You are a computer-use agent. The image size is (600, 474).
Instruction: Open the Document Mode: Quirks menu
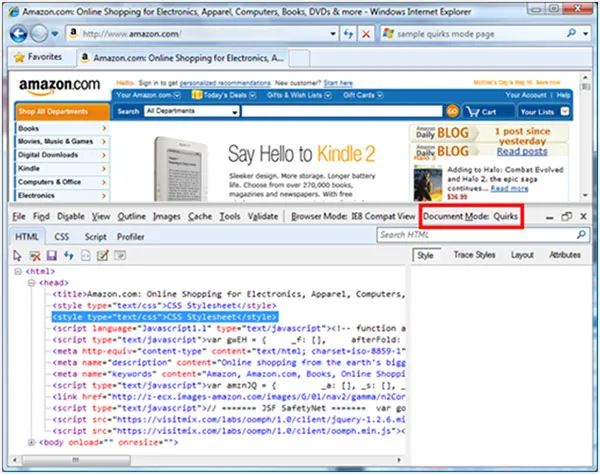471,216
